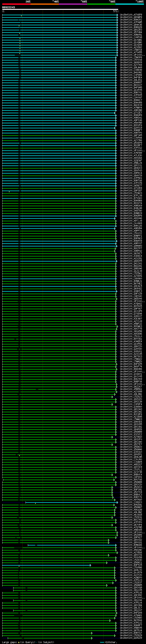The image size is (146, 644).
Task: Open the UniRef100_C5WVS4 hit
Action: 131,50
